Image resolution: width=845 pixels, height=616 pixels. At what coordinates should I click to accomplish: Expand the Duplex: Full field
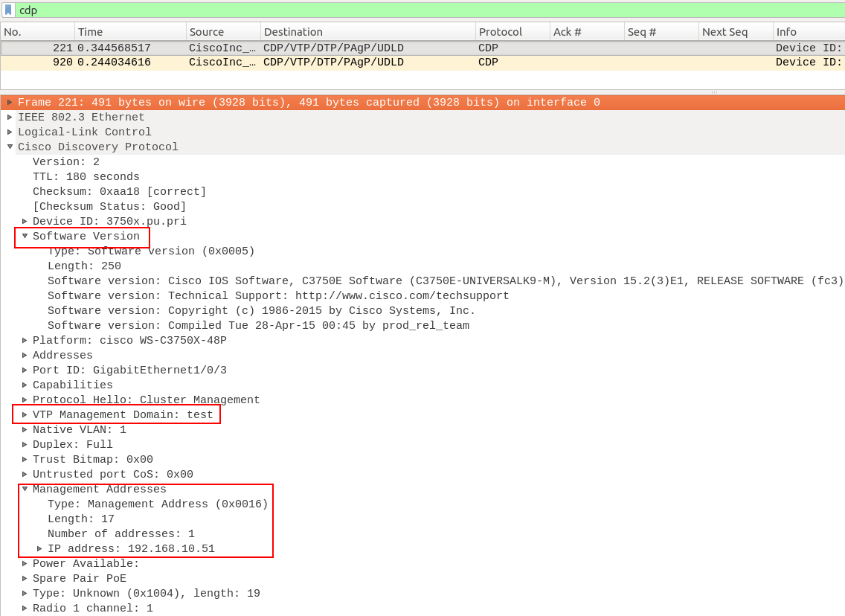[x=25, y=445]
